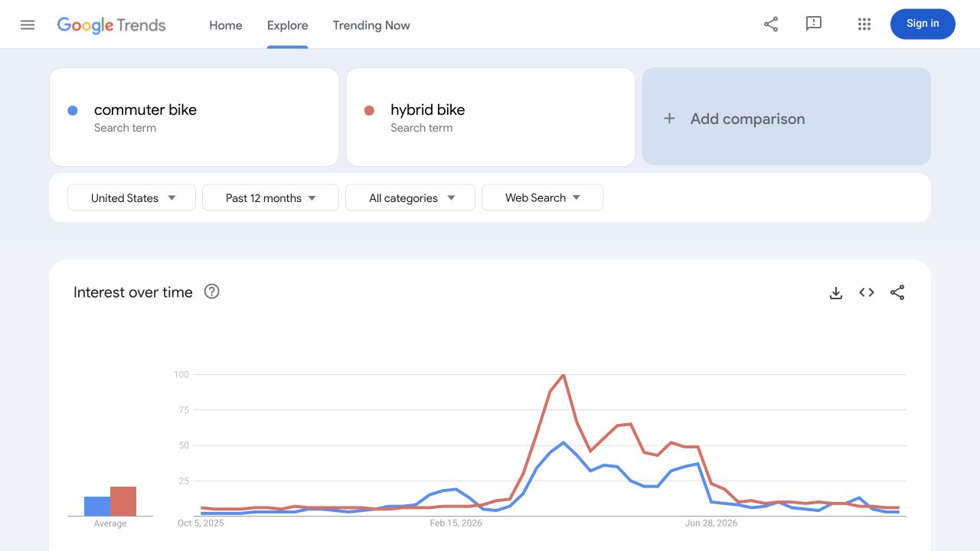Click the Google Trends logo
Viewport: 980px width, 551px height.
[112, 25]
